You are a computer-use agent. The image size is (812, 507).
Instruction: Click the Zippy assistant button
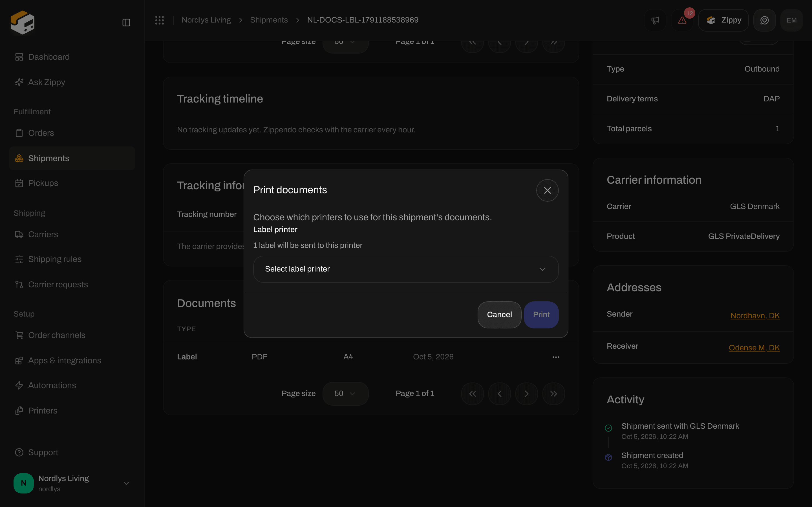pos(723,20)
